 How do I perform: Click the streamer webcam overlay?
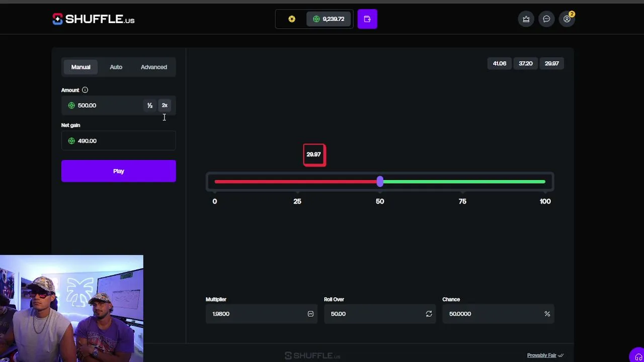pyautogui.click(x=71, y=309)
